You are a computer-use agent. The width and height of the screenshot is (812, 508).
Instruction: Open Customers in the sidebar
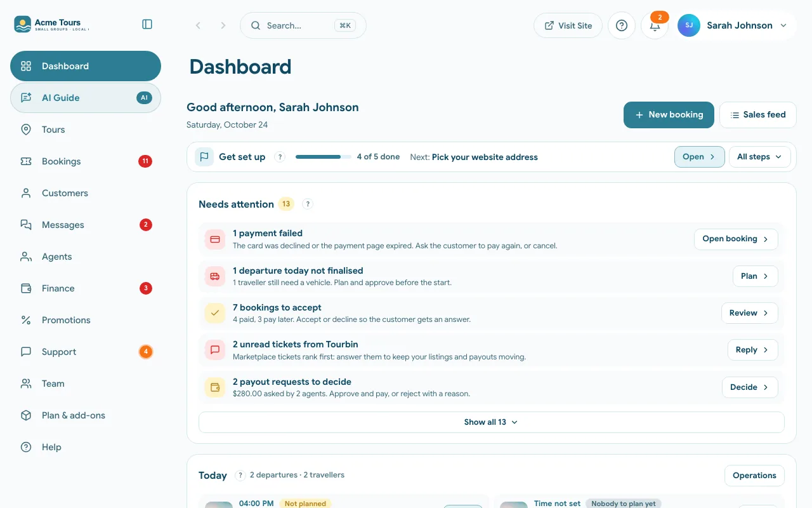(x=86, y=193)
